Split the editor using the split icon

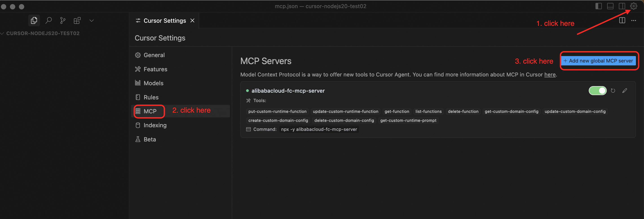click(622, 20)
